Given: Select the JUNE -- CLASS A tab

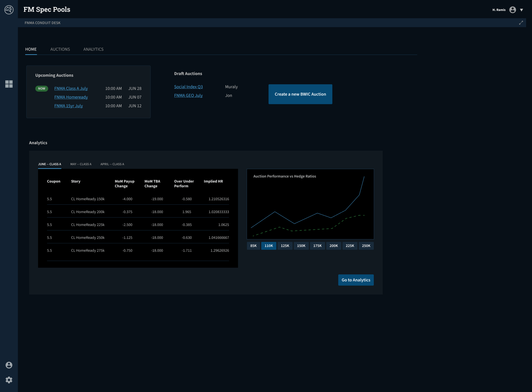Looking at the screenshot, I should pyautogui.click(x=50, y=164).
